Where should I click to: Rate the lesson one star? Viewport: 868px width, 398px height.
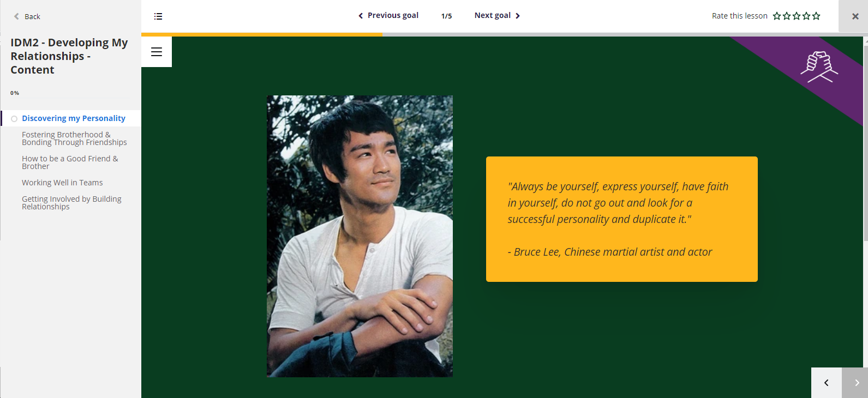click(x=777, y=16)
